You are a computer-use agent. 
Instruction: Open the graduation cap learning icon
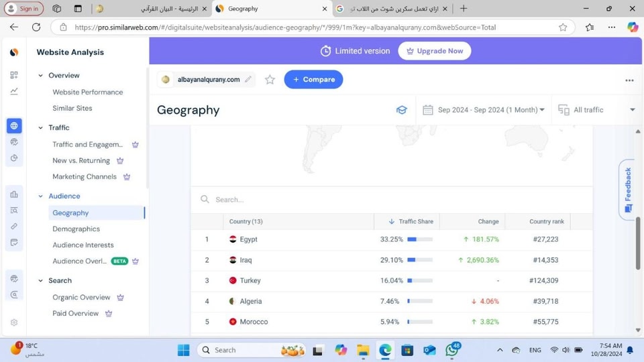tap(401, 110)
